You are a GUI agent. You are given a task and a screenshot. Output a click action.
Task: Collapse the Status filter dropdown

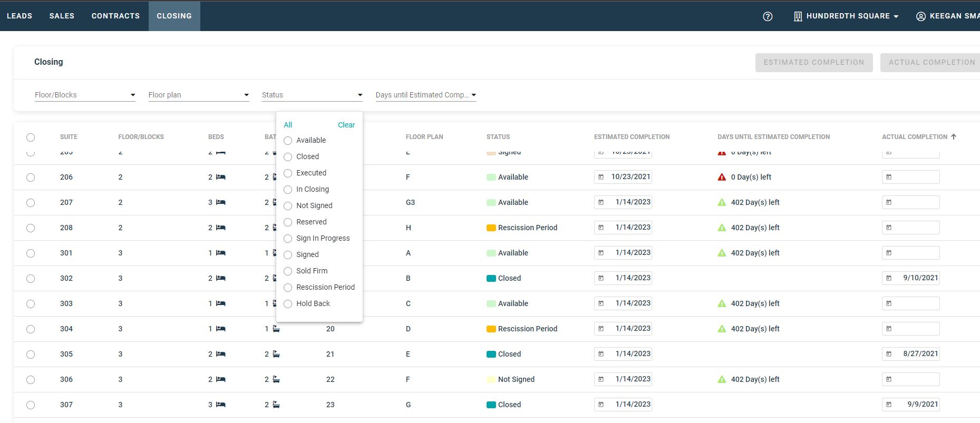312,95
